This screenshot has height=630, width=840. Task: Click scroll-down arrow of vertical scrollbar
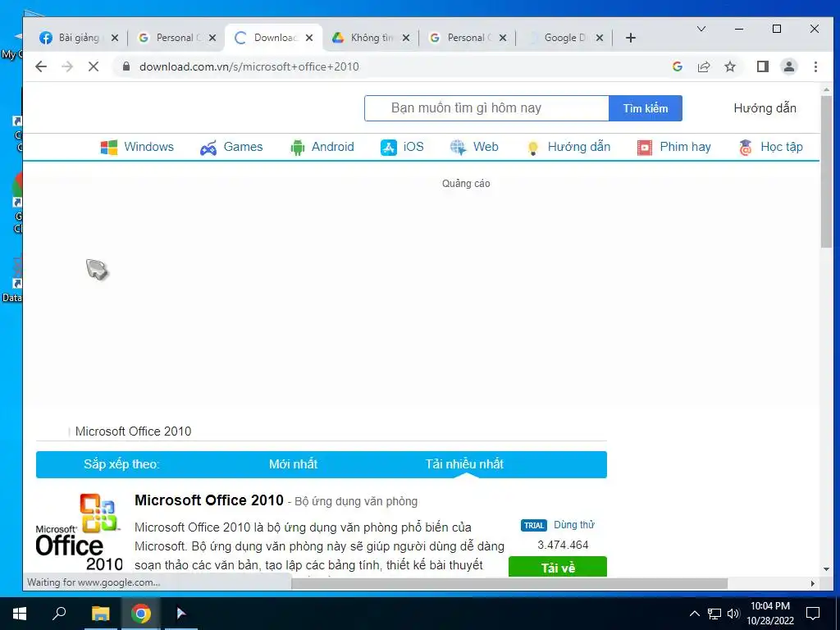tap(826, 569)
